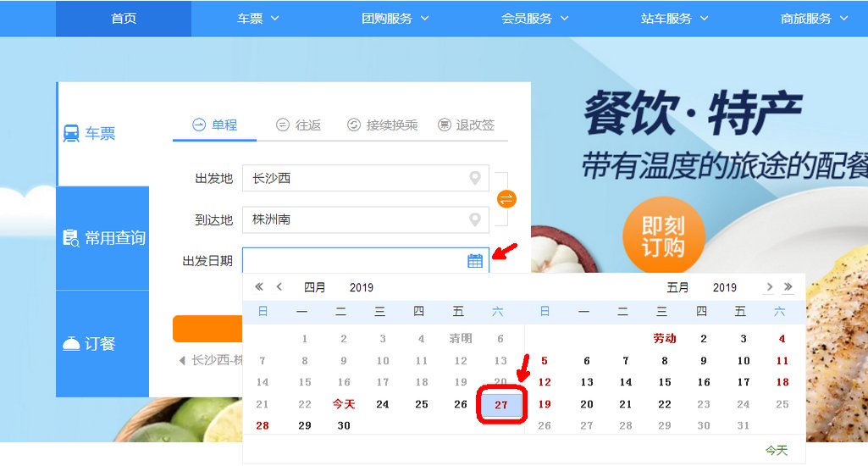Click the orange search button
The width and height of the screenshot is (868, 466).
coord(207,329)
